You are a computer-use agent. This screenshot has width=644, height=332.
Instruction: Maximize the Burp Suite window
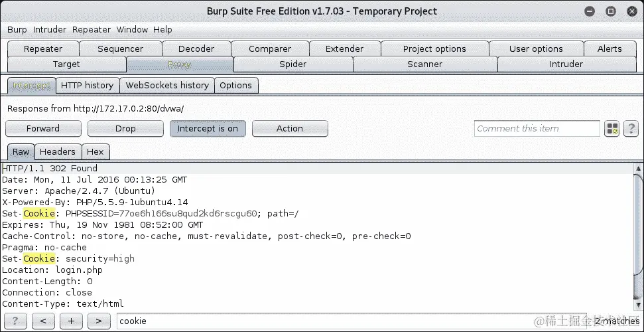coord(611,11)
